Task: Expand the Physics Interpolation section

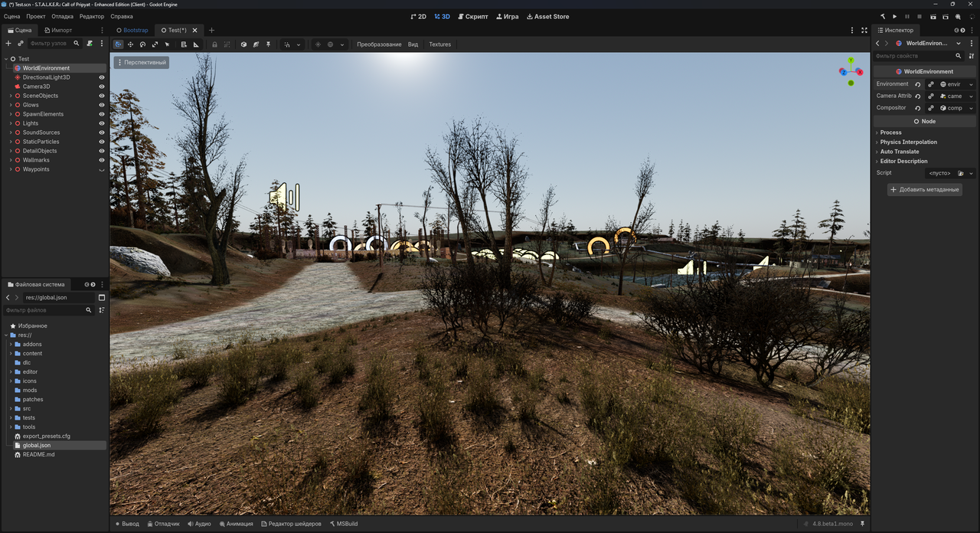Action: (x=925, y=142)
